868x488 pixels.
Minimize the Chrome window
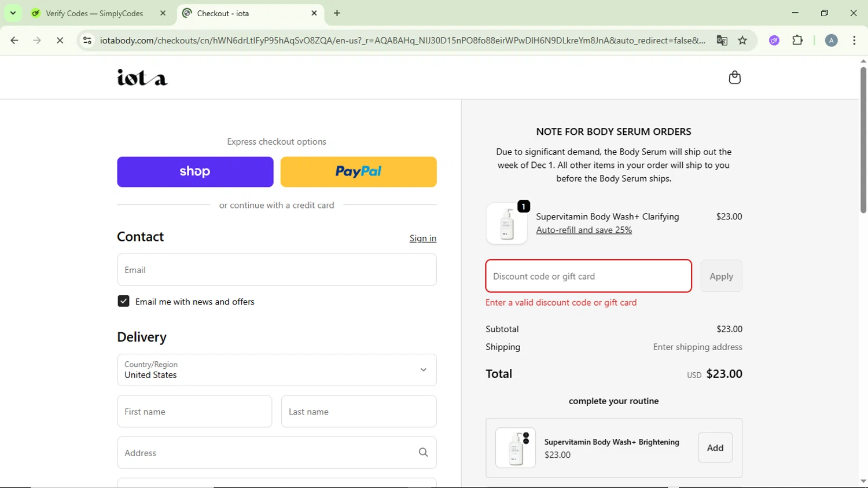point(795,13)
